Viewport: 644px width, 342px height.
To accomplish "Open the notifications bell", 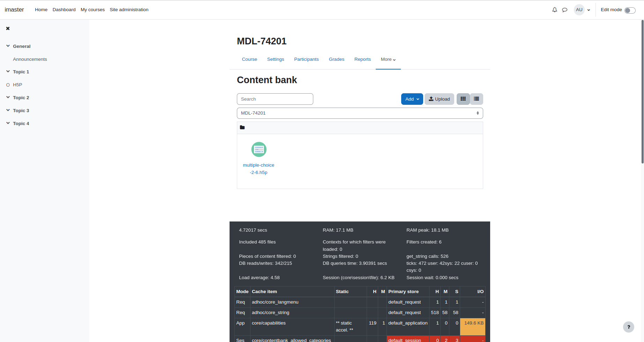I will [555, 10].
